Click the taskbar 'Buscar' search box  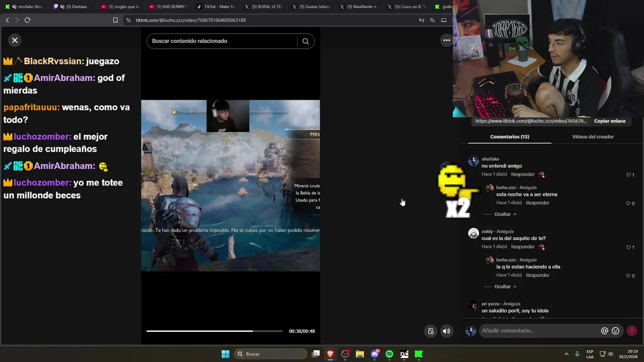click(271, 354)
